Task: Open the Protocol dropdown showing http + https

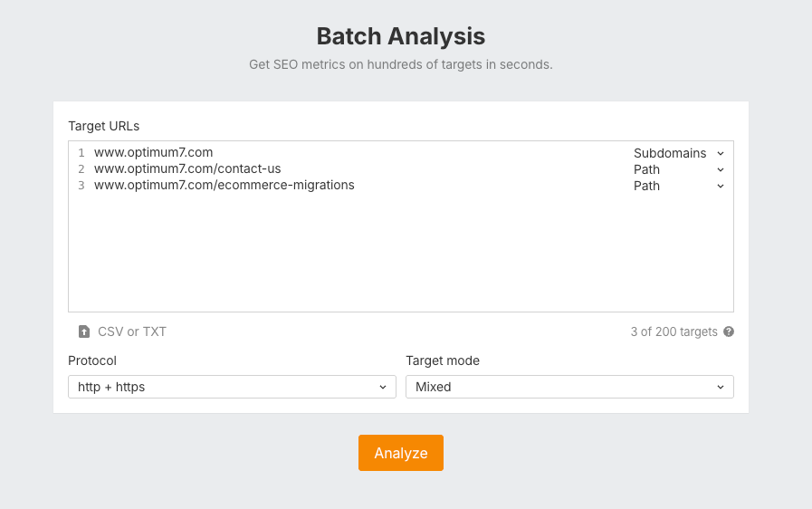Action: [x=232, y=387]
